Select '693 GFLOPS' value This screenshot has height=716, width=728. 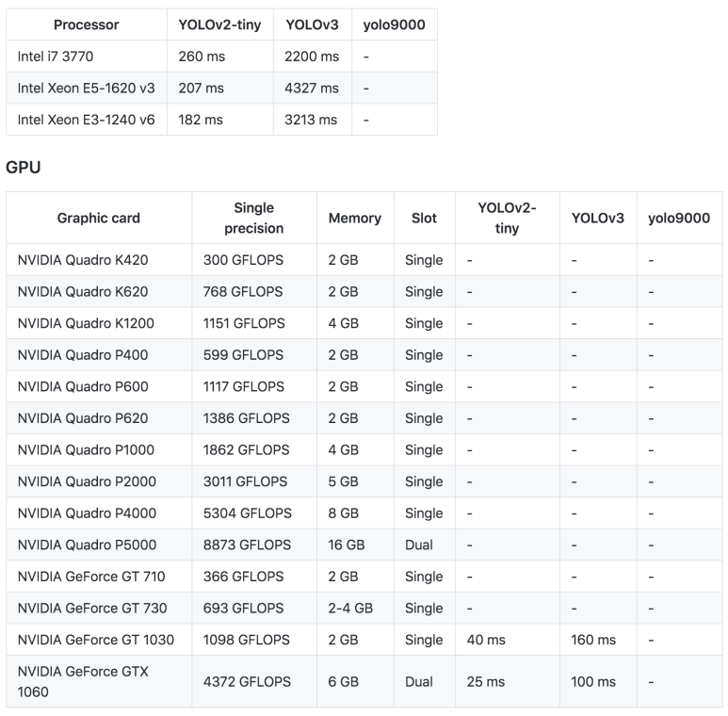243,608
